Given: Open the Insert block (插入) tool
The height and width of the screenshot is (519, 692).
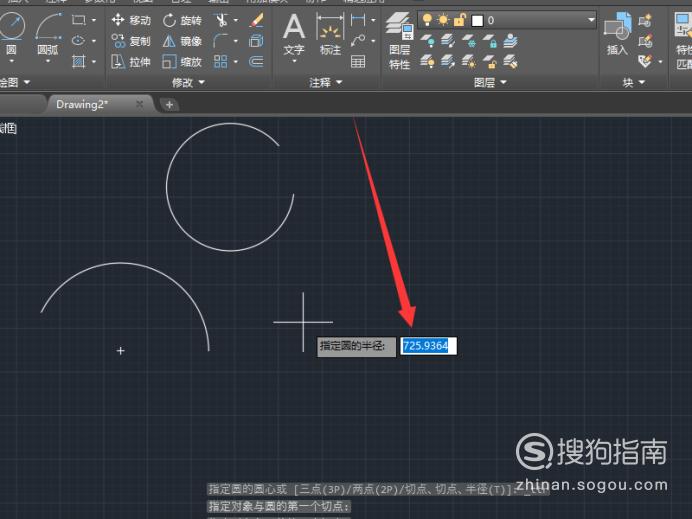Looking at the screenshot, I should [617, 34].
